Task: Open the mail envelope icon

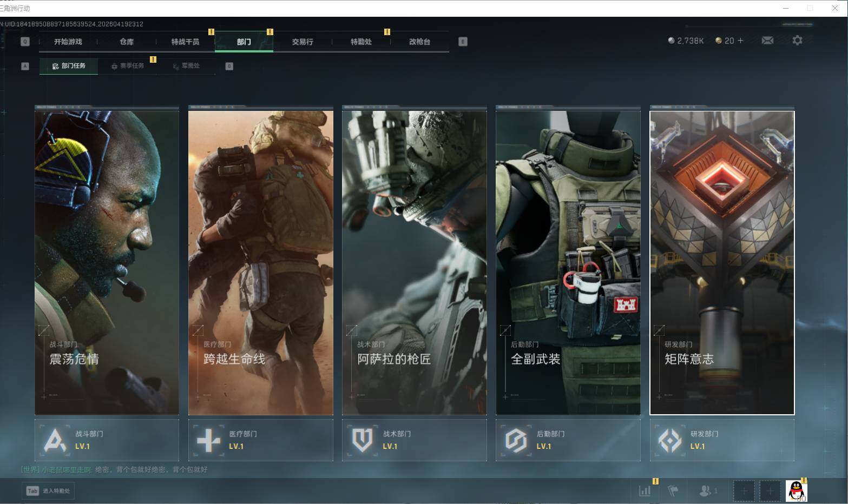Action: pyautogui.click(x=767, y=41)
